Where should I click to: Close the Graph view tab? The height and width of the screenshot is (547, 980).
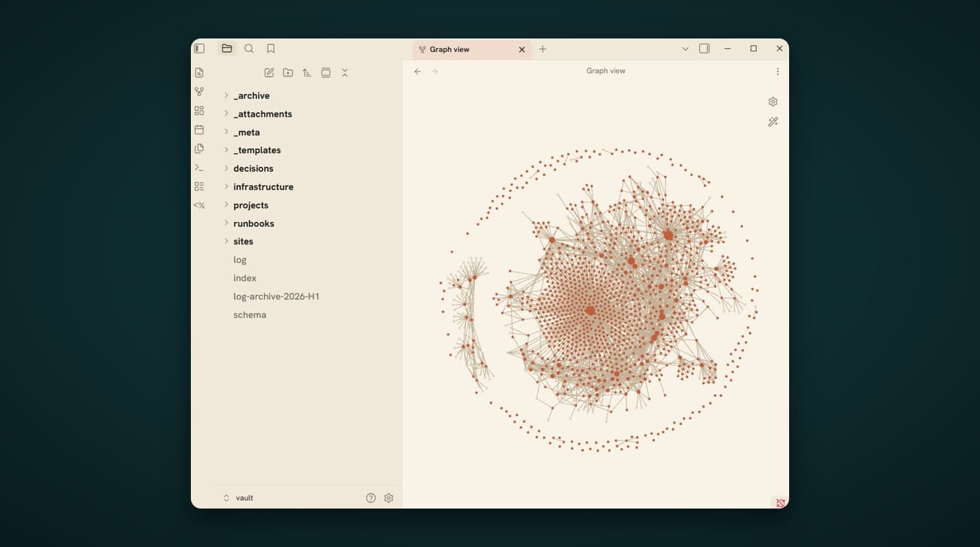[x=522, y=50]
